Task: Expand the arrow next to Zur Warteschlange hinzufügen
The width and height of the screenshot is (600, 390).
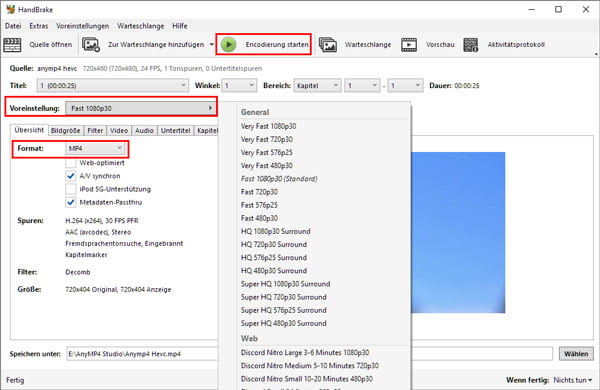Action: click(x=212, y=44)
